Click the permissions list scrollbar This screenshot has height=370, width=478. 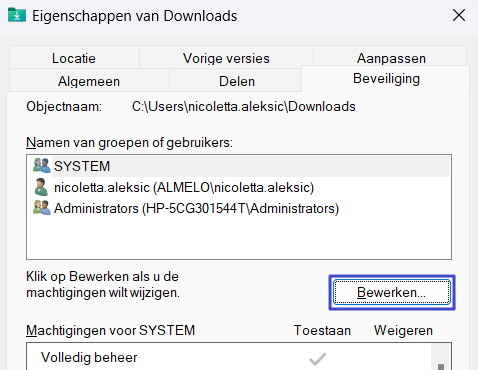441,357
